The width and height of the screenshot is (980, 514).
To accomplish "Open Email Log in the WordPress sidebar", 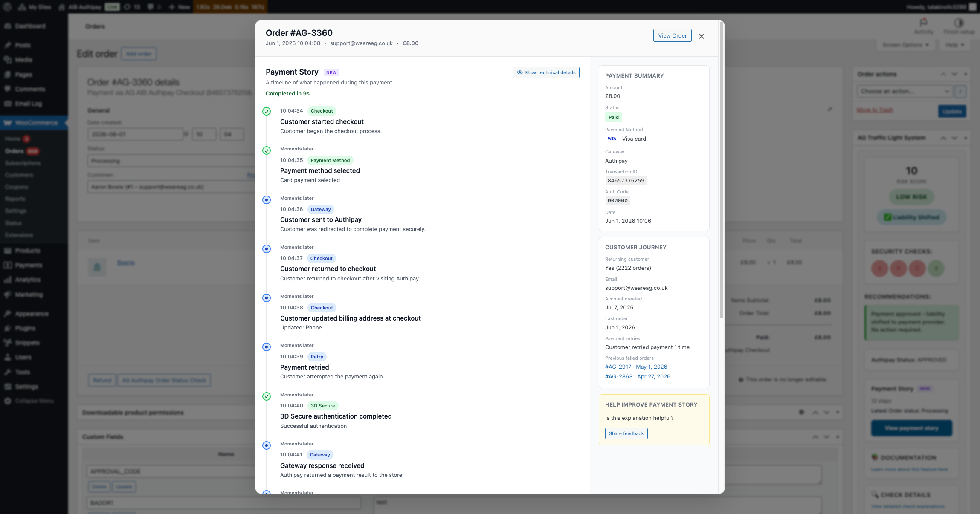I will 28,104.
